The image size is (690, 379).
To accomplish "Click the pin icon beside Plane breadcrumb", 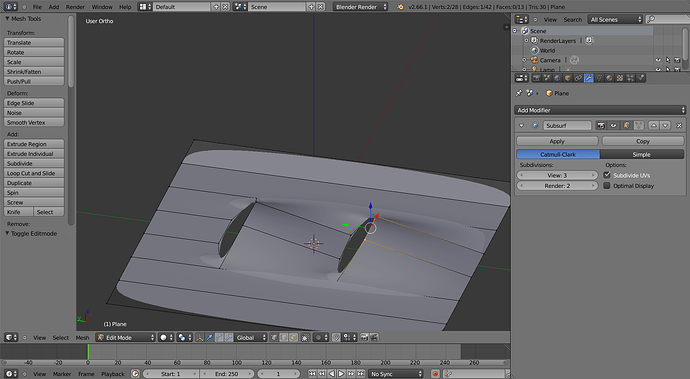I will (519, 93).
